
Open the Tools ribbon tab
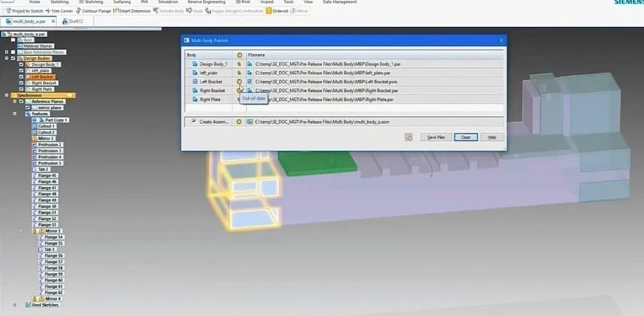288,2
